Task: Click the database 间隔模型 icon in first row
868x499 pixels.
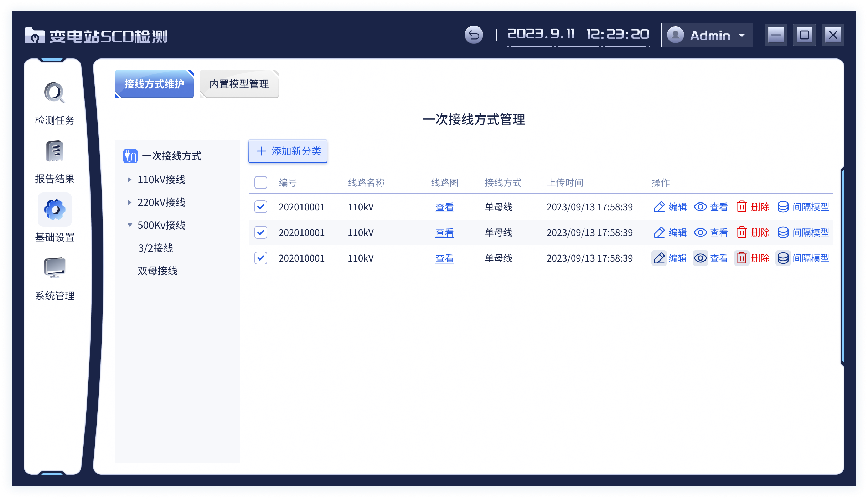Action: point(783,207)
